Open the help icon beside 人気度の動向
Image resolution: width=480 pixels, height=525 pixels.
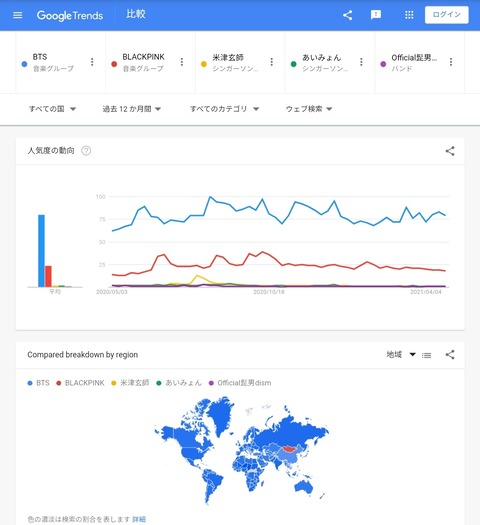click(x=86, y=151)
